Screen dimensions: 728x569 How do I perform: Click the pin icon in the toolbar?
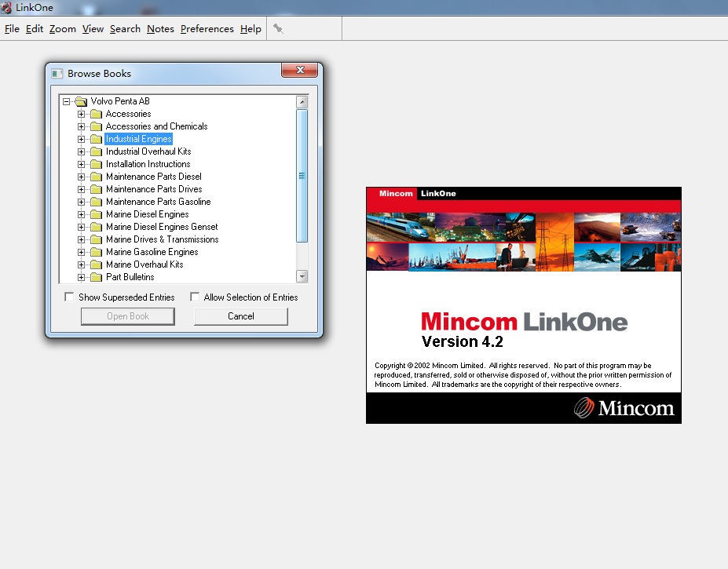(x=278, y=29)
